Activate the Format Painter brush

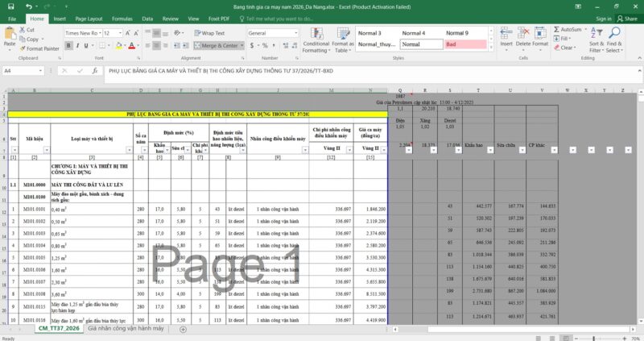pos(23,48)
